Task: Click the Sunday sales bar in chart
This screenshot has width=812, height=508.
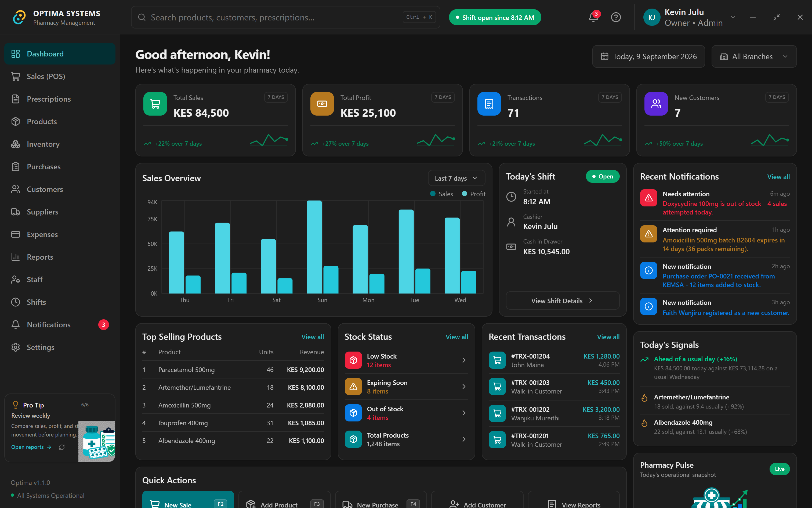Action: coord(314,247)
